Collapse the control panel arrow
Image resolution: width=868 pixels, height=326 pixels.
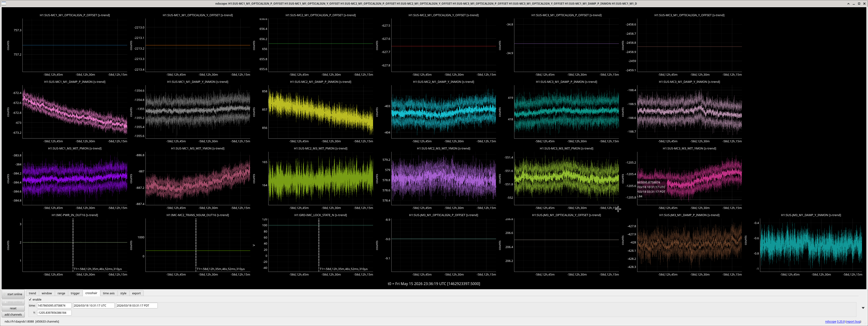point(863,308)
